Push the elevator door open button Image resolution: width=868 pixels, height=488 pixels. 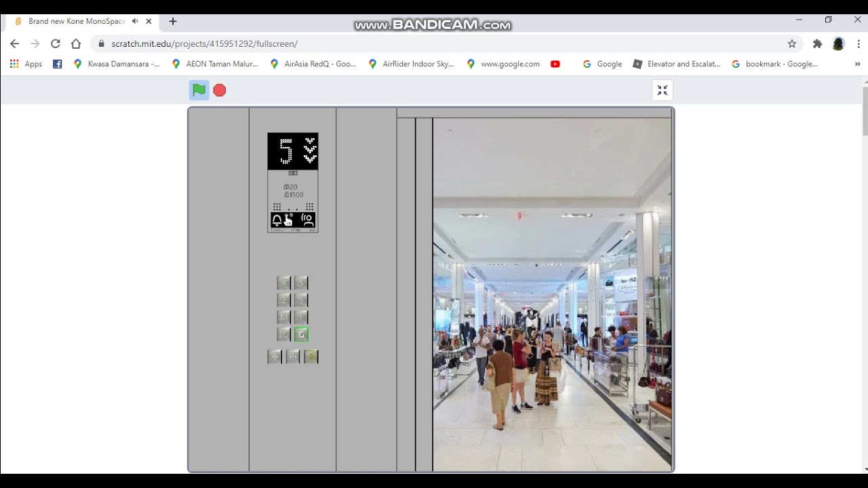(275, 357)
